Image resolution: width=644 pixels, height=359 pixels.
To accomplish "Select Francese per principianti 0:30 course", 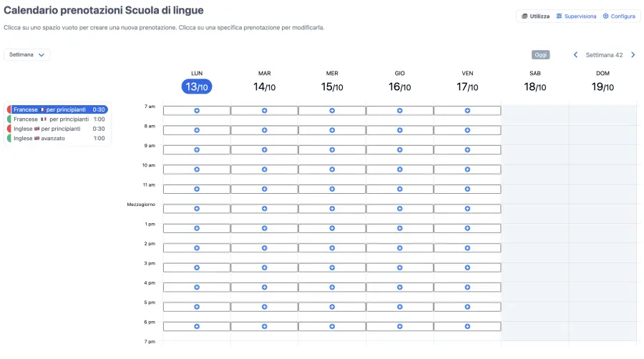I will pyautogui.click(x=59, y=109).
